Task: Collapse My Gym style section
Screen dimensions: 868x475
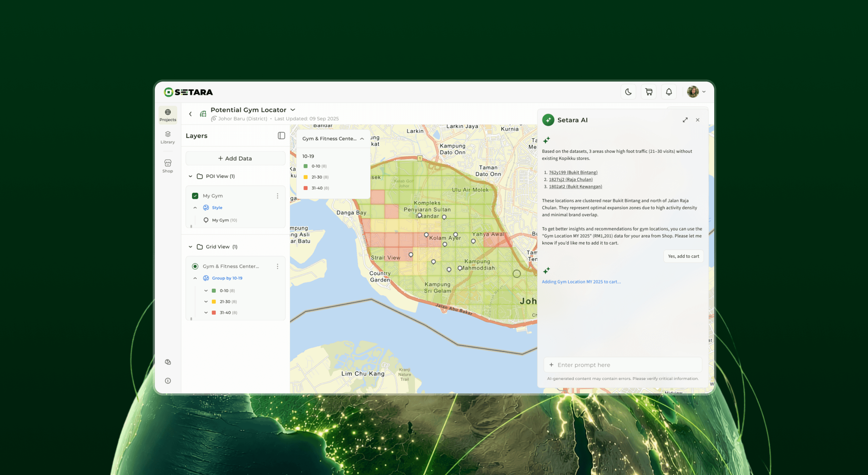Action: pos(195,208)
